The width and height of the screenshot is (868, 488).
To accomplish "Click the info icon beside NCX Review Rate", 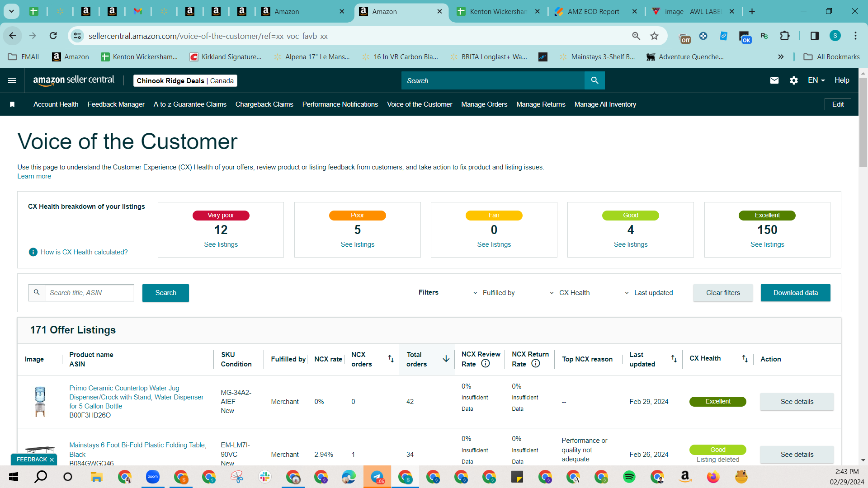I will (x=486, y=364).
